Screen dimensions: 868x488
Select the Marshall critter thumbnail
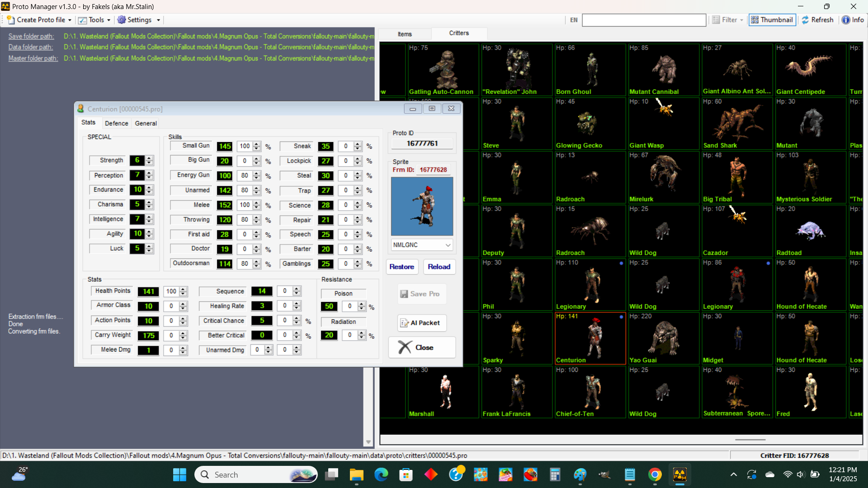coord(443,392)
